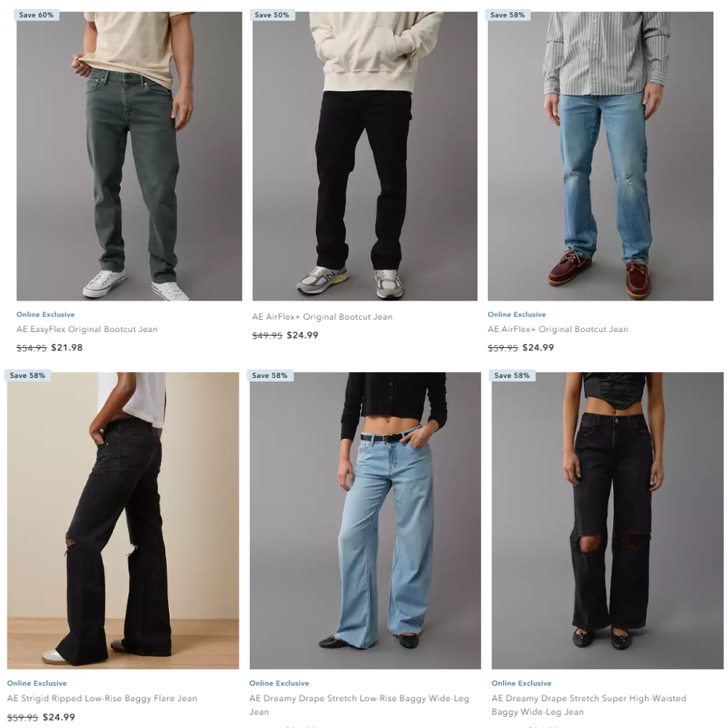
Task: Open AE Strigid Ripped Low-Rise Baggy Flare Jean
Action: [x=102, y=698]
